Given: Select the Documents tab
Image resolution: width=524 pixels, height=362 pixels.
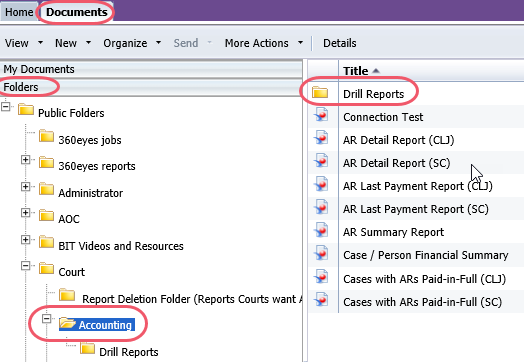Looking at the screenshot, I should [77, 12].
